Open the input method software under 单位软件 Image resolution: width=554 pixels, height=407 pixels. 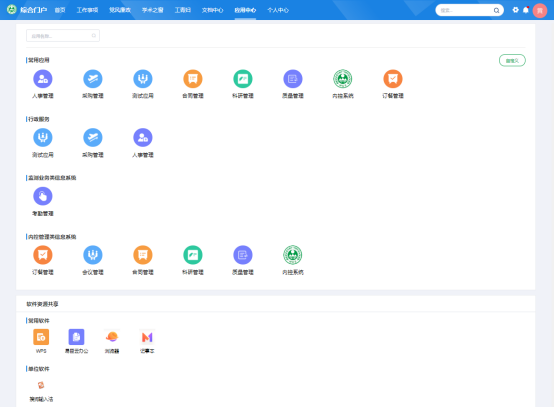coord(41,385)
